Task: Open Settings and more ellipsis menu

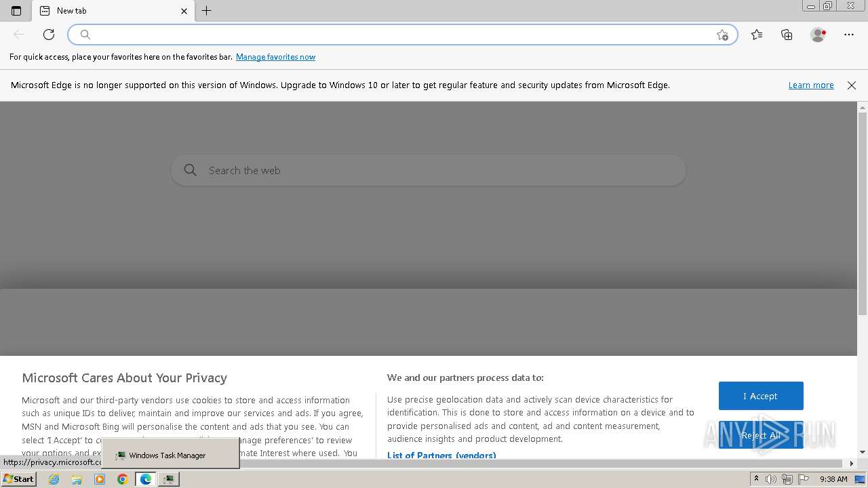Action: point(849,35)
